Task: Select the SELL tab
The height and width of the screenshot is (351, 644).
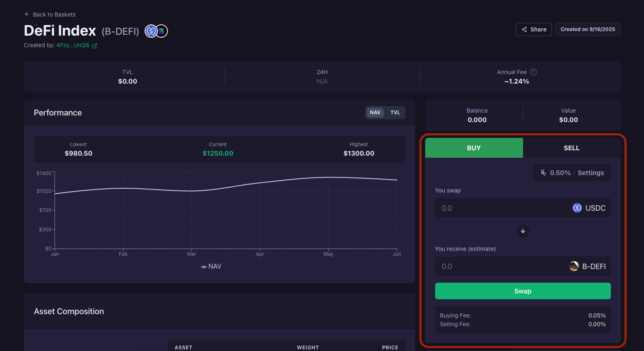Action: [571, 148]
